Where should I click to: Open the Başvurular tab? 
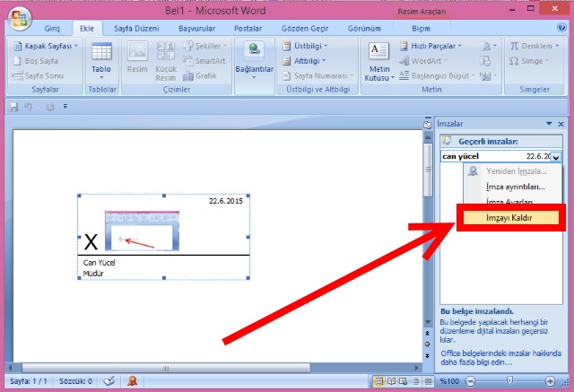click(x=197, y=29)
